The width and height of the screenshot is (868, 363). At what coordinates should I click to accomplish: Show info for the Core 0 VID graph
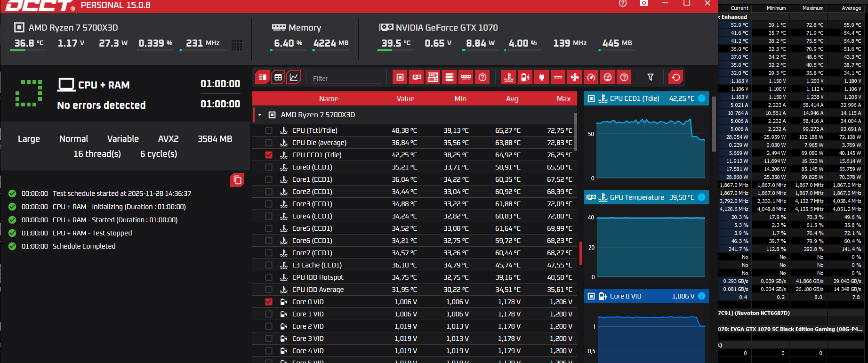(x=701, y=296)
